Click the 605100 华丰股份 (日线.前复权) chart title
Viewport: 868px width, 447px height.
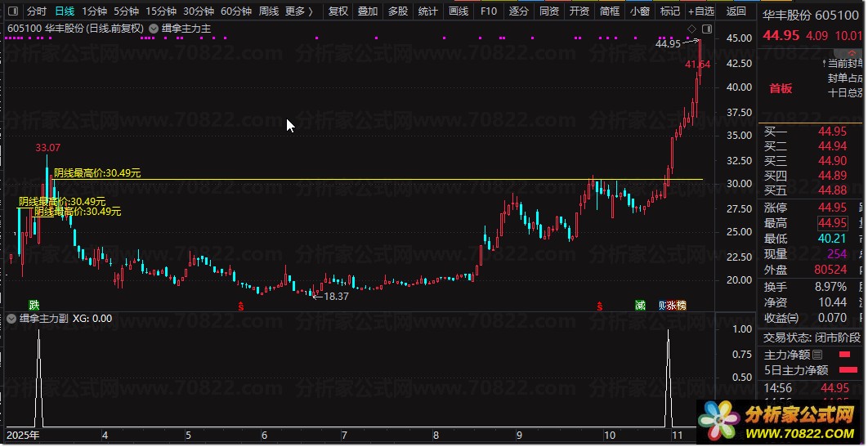pyautogui.click(x=76, y=29)
